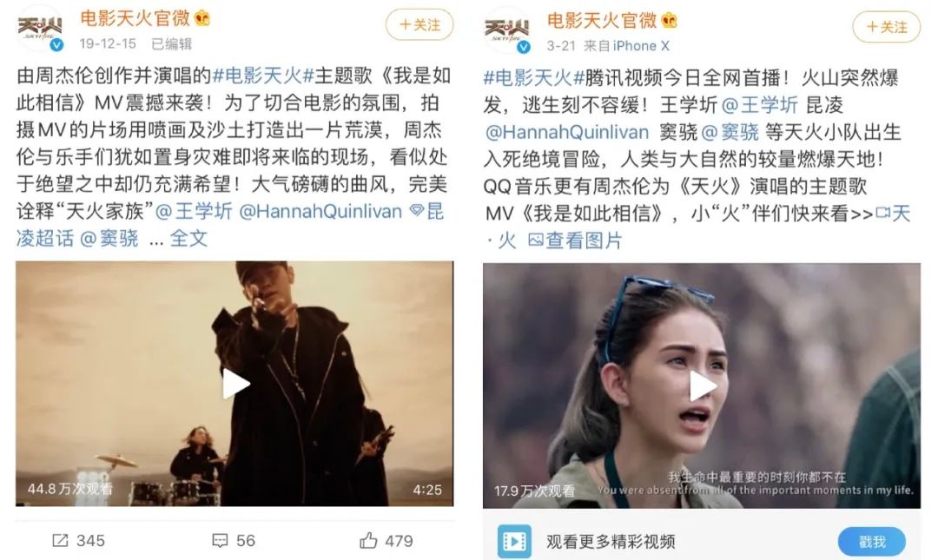Tap the 戳我 button
Image resolution: width=938 pixels, height=560 pixels.
872,542
